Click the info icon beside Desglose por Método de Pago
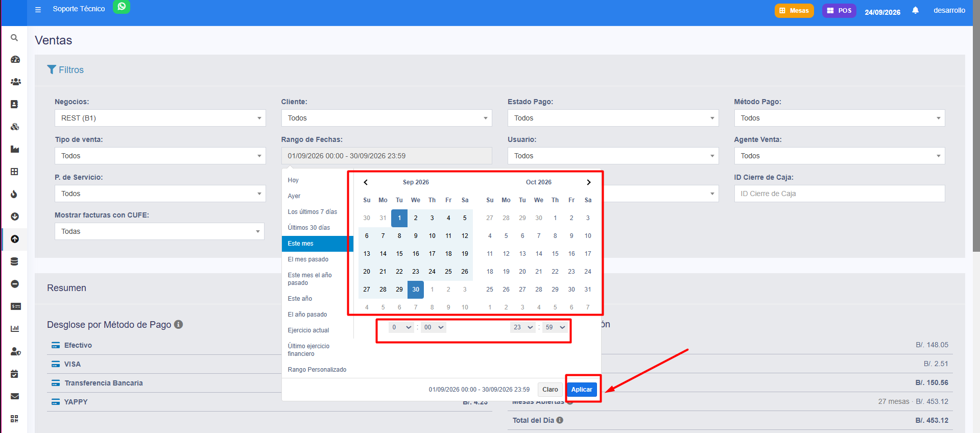This screenshot has width=980, height=433. coord(178,324)
